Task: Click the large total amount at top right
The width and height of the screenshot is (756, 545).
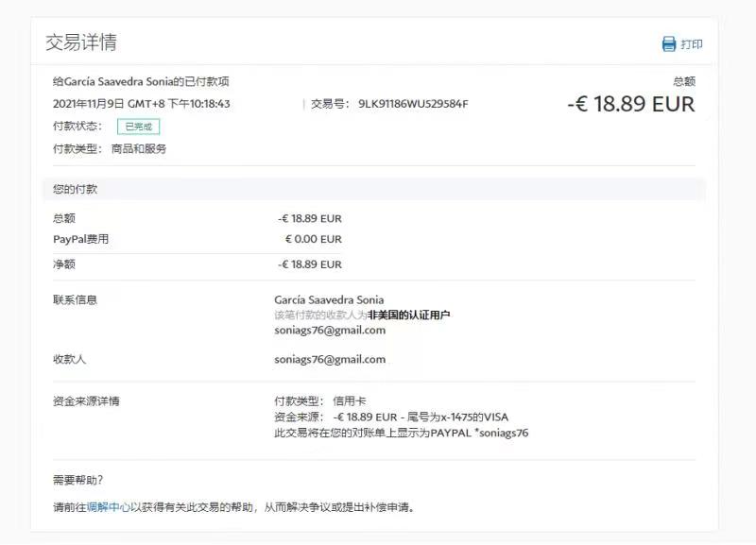Action: tap(631, 104)
